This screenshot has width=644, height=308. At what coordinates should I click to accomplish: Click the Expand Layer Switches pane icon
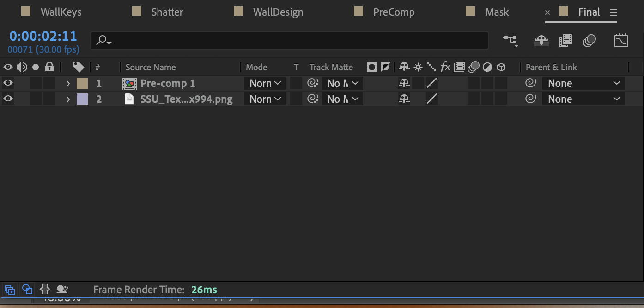coord(8,289)
